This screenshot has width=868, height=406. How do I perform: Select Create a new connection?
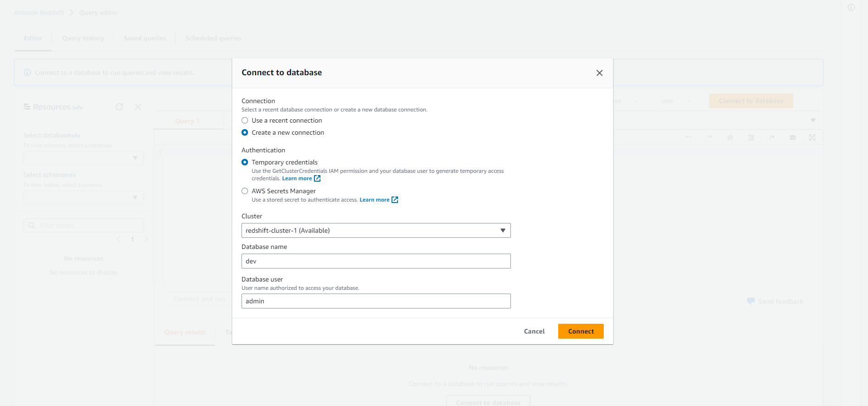[245, 132]
